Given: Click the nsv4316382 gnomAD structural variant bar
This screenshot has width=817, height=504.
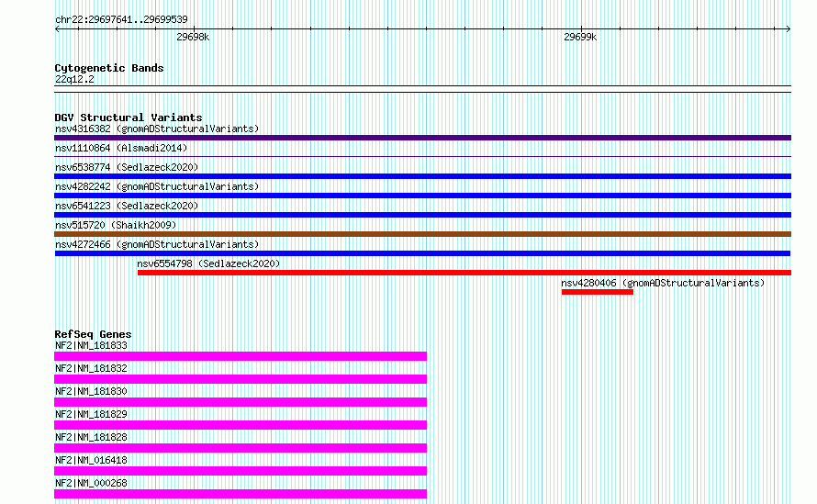Looking at the screenshot, I should [422, 138].
